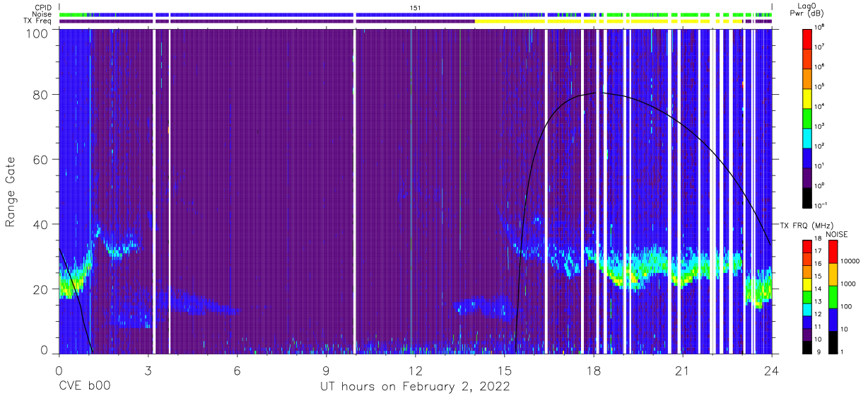
Task: Click the white data gap column near 10 UT
Action: [x=354, y=191]
